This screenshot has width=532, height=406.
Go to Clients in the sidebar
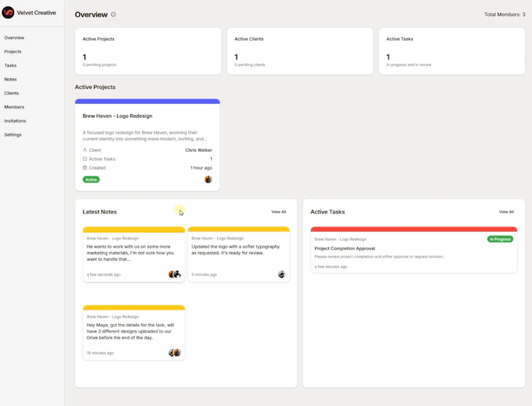coord(11,93)
